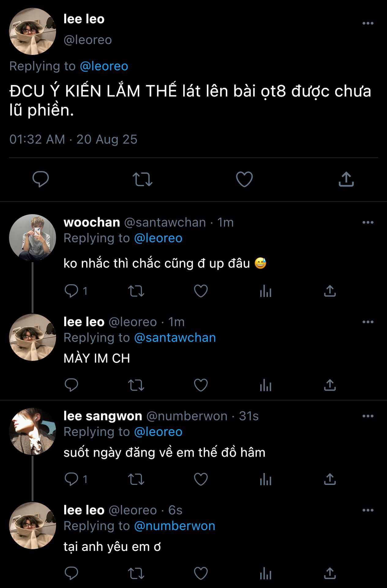
Task: Retweet "tại anh yêu em ơ" reply
Action: pos(136,573)
